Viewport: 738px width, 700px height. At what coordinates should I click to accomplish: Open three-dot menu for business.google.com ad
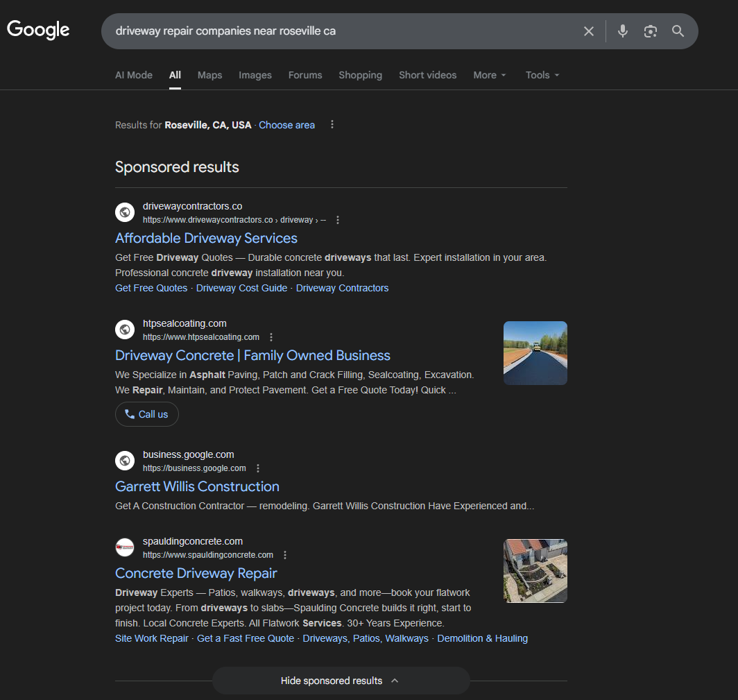258,468
